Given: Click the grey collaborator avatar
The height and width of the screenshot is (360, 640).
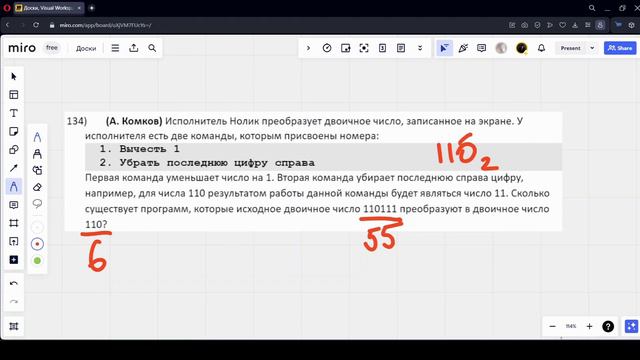Looking at the screenshot, I should pos(501,48).
